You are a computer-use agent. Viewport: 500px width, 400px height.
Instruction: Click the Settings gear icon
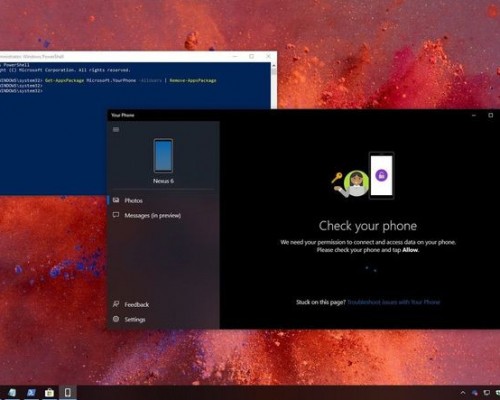point(116,319)
